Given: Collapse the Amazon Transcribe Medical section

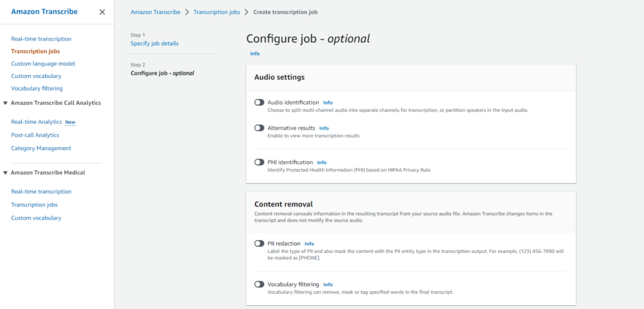Looking at the screenshot, I should click(5, 173).
